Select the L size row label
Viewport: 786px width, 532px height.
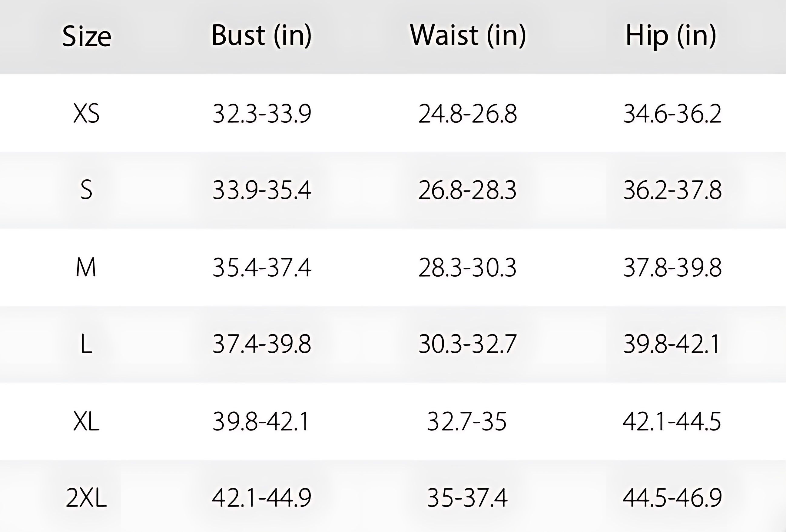point(87,344)
